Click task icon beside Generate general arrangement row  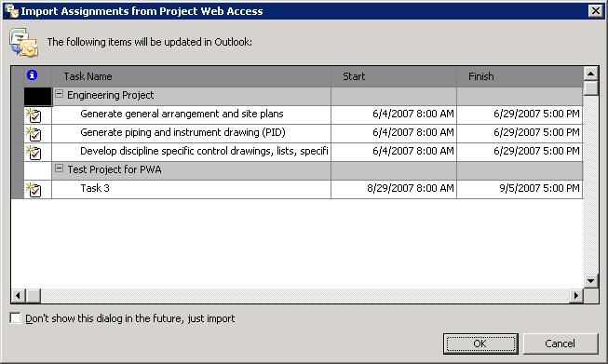pos(34,115)
